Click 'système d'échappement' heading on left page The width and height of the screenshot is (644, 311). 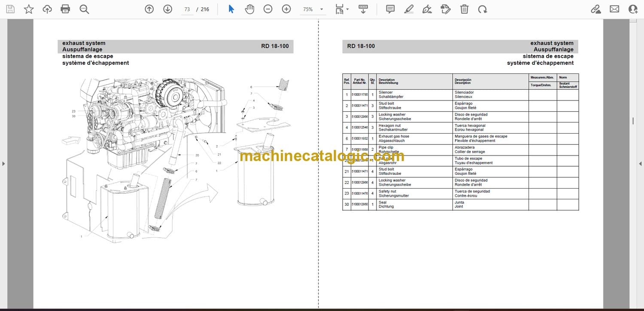(96, 63)
